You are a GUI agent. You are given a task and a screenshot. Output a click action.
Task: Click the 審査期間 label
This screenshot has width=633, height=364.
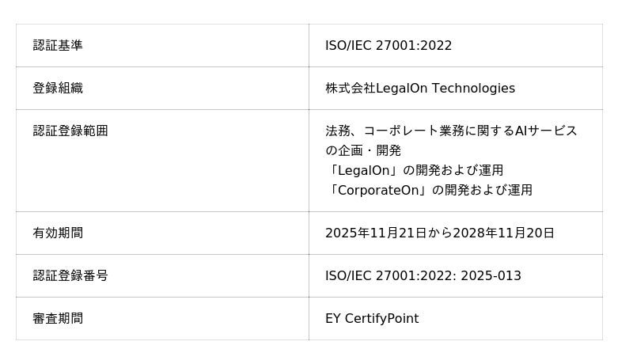click(x=58, y=319)
